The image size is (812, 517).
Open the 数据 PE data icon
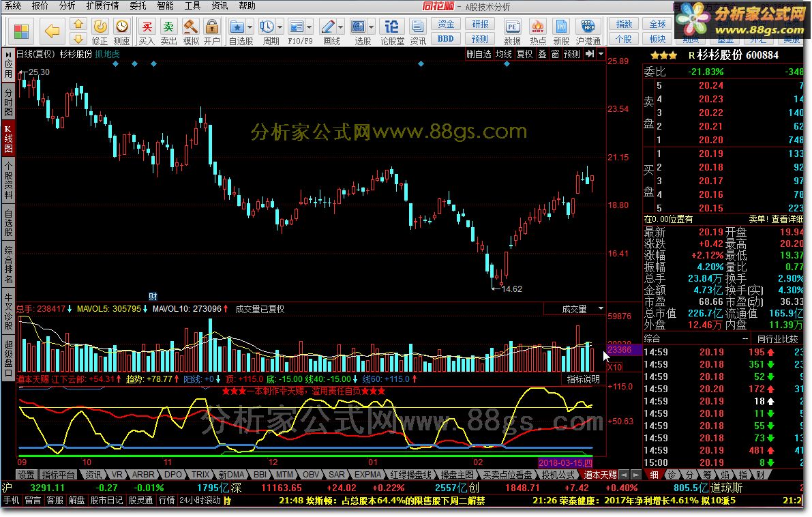coord(512,31)
